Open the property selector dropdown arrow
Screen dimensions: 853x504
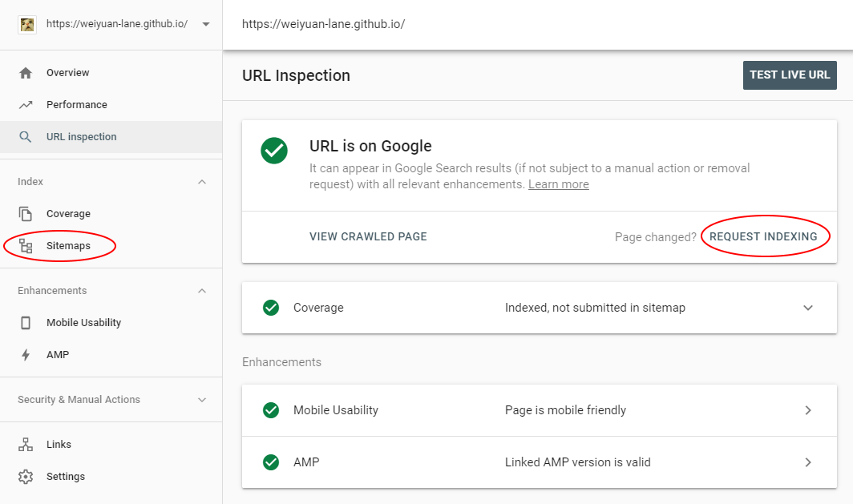206,24
